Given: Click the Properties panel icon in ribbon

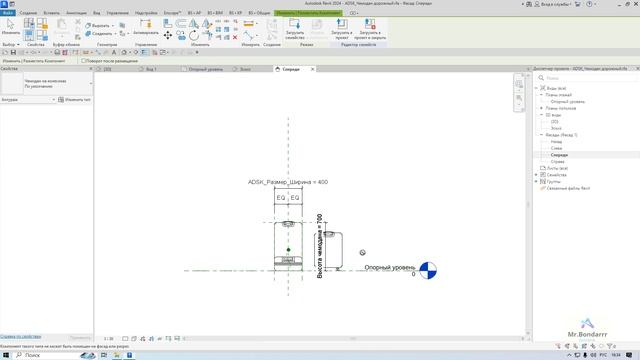Looking at the screenshot, I should pyautogui.click(x=29, y=35).
